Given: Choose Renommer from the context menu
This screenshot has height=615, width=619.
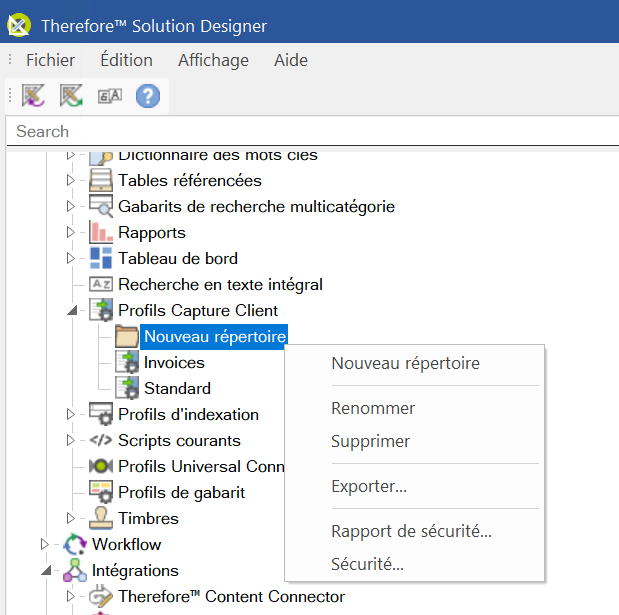Looking at the screenshot, I should 373,408.
